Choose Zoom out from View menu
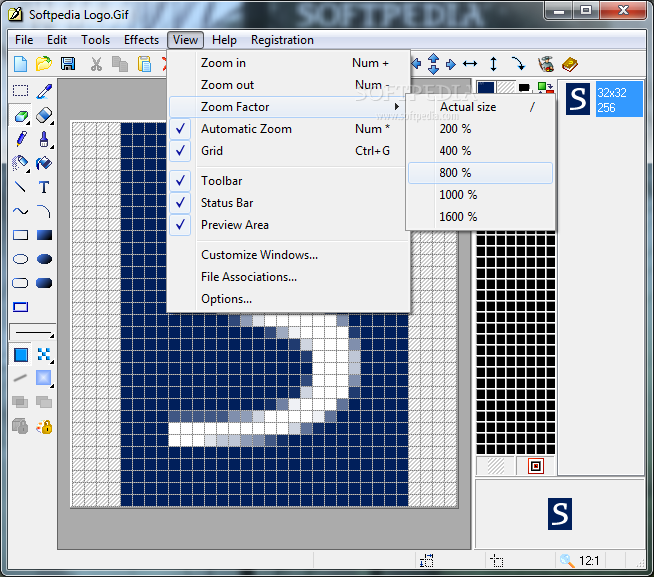 click(x=288, y=85)
